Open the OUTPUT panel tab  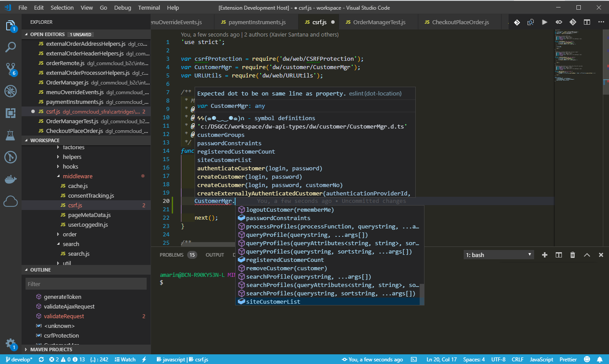[x=215, y=255]
